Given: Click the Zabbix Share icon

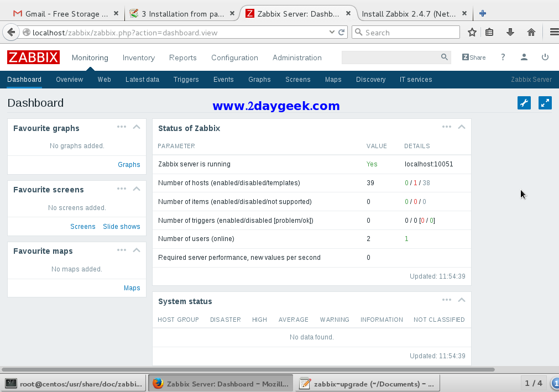Looking at the screenshot, I should point(474,58).
